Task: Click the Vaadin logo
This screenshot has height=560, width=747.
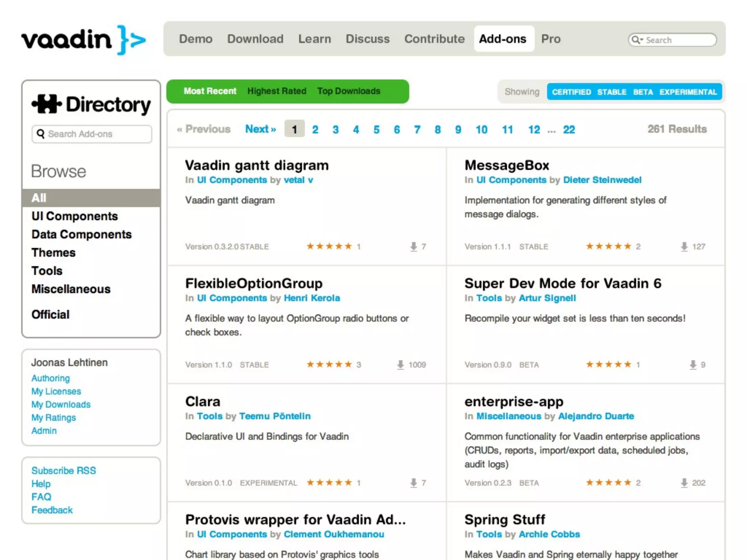Action: point(83,39)
